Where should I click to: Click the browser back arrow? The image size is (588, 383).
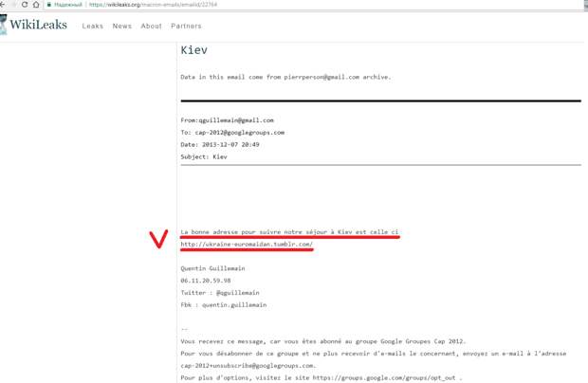click(x=2, y=5)
